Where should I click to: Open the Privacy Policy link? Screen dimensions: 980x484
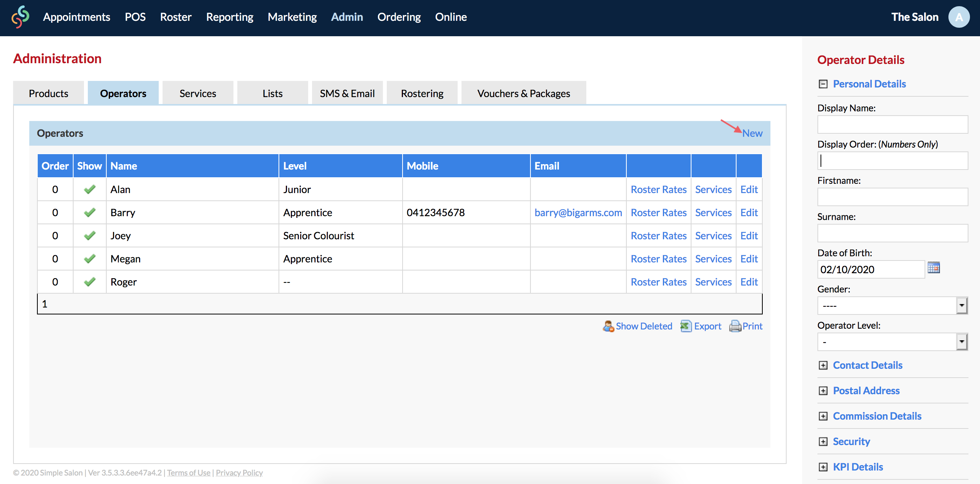click(x=239, y=472)
